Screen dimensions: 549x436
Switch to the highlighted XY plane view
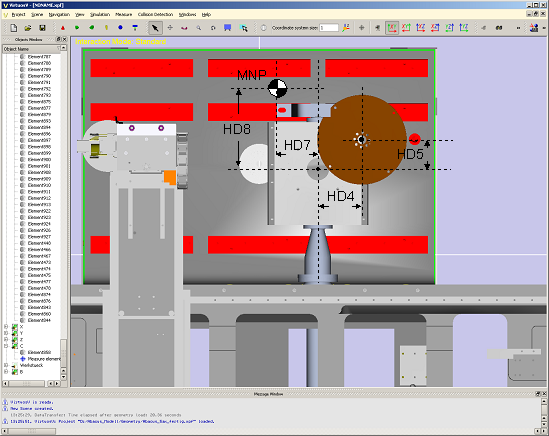(x=392, y=28)
